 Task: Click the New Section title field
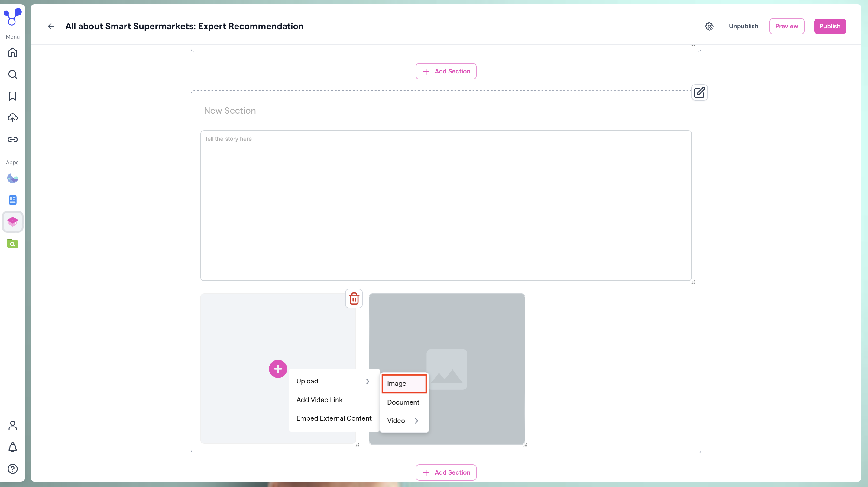point(446,111)
